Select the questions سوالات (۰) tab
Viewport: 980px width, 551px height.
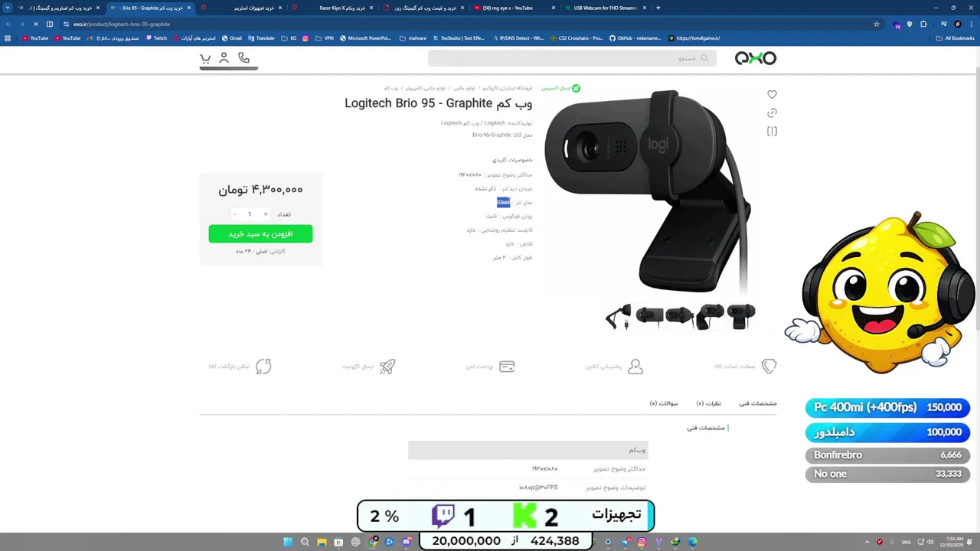[x=664, y=403]
